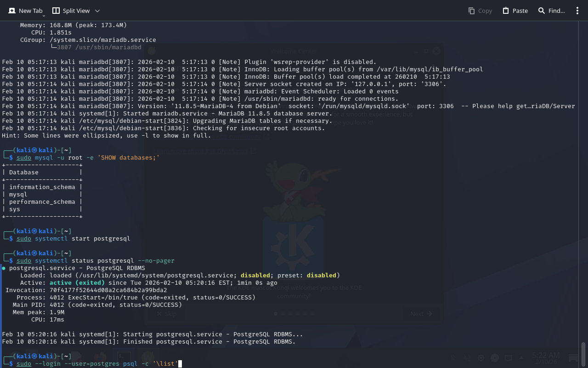Click the green 'active (exited)' status text
This screenshot has width=588, height=368.
(x=77, y=283)
